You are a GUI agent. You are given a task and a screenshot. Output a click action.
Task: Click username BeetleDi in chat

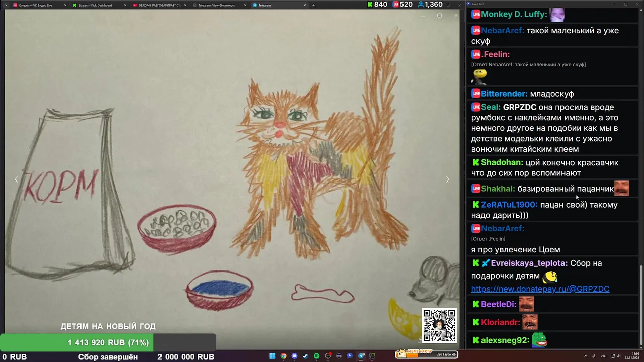point(499,304)
